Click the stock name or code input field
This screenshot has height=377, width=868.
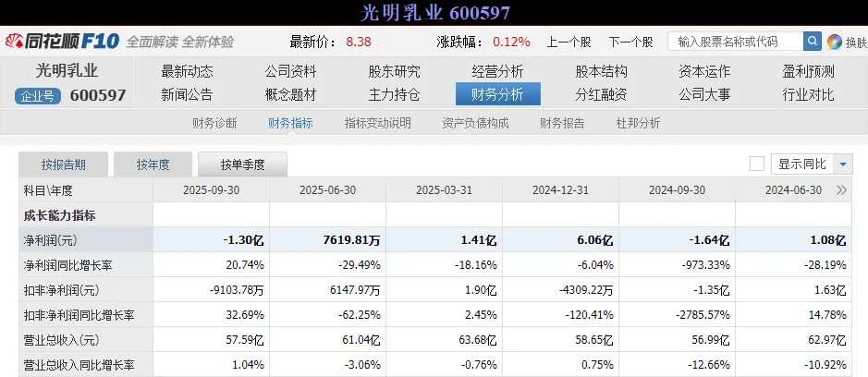pos(735,42)
